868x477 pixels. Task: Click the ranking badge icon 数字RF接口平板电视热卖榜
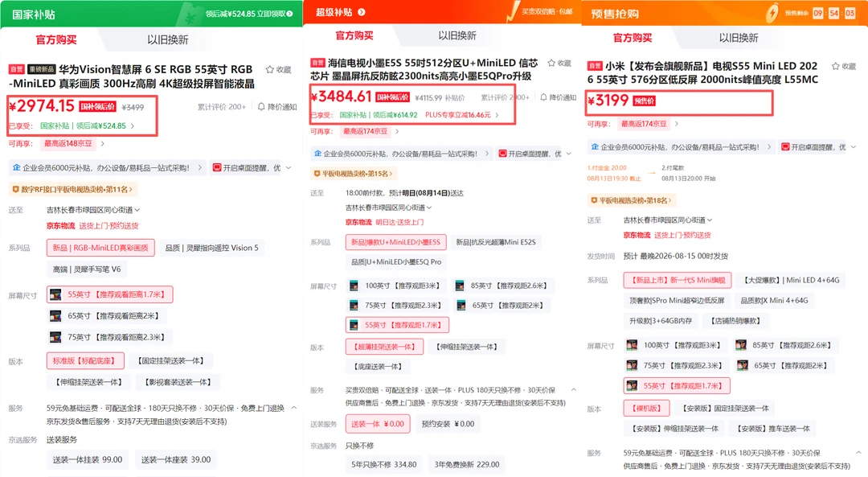16,190
